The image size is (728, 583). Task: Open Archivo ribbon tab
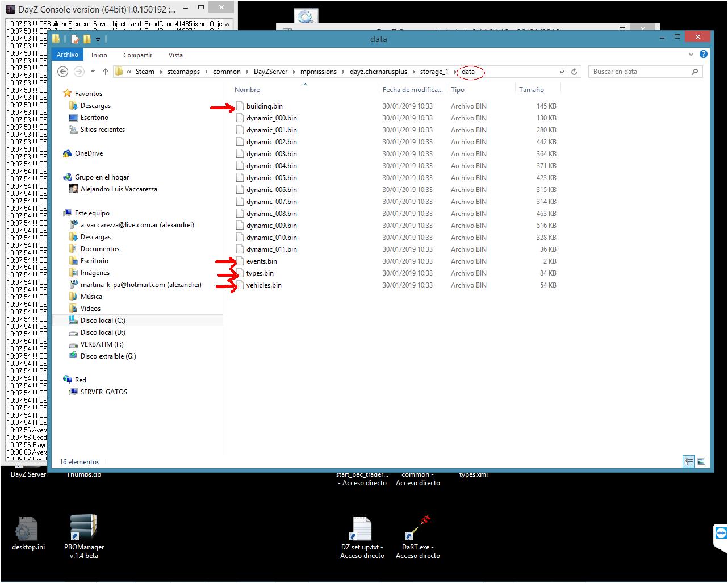[x=67, y=55]
